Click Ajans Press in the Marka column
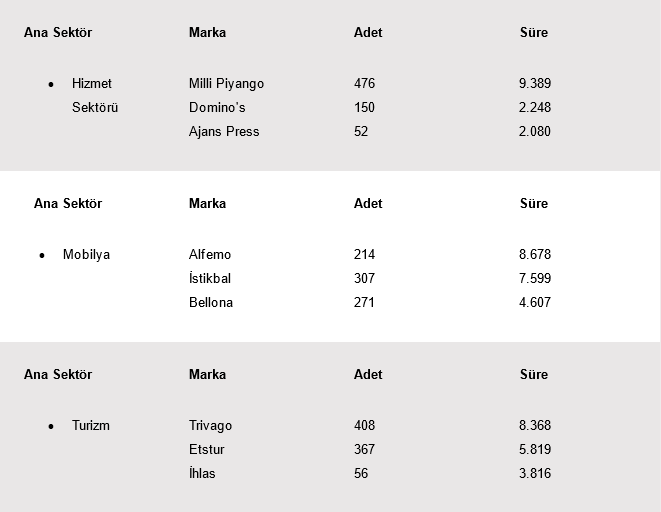 224,132
